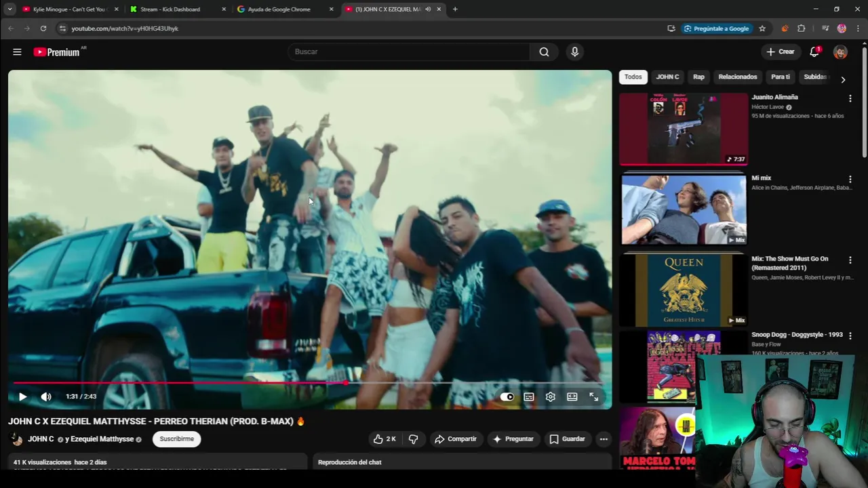Like the video with thumbs up

point(384,439)
